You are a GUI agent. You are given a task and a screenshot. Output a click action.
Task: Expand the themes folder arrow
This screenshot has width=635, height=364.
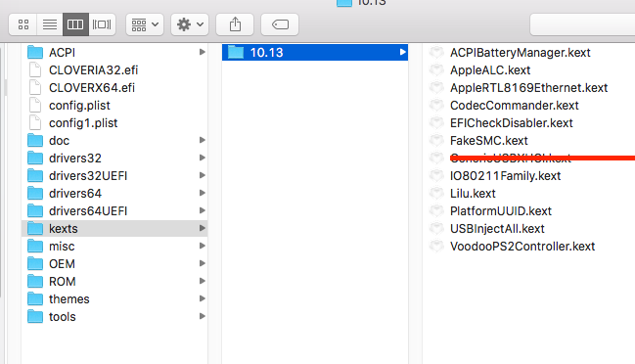click(202, 298)
